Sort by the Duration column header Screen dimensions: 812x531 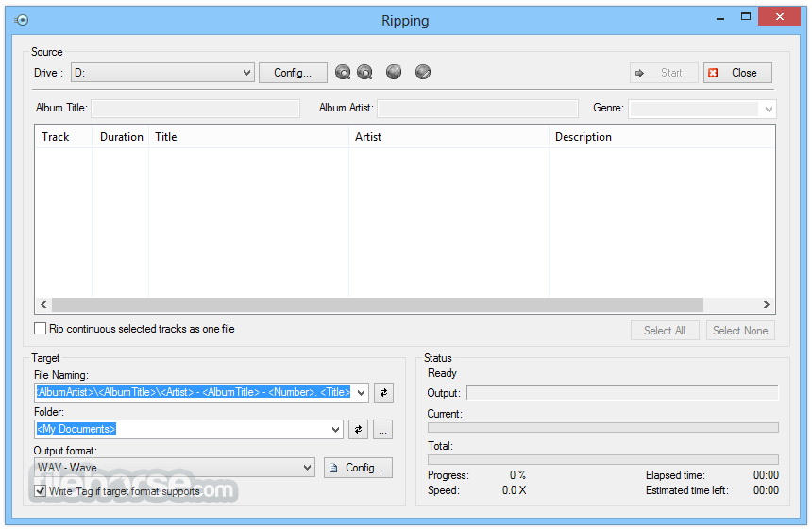coord(121,137)
